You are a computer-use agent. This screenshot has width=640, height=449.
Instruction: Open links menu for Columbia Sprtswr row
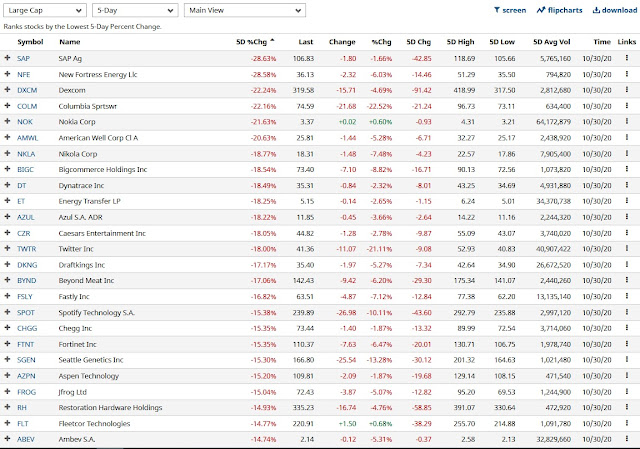627,106
